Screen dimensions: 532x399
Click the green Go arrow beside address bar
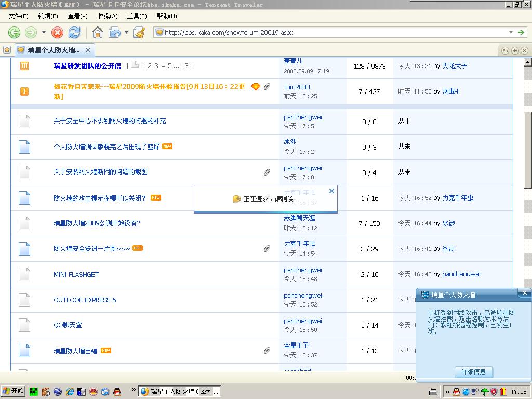pyautogui.click(x=521, y=32)
